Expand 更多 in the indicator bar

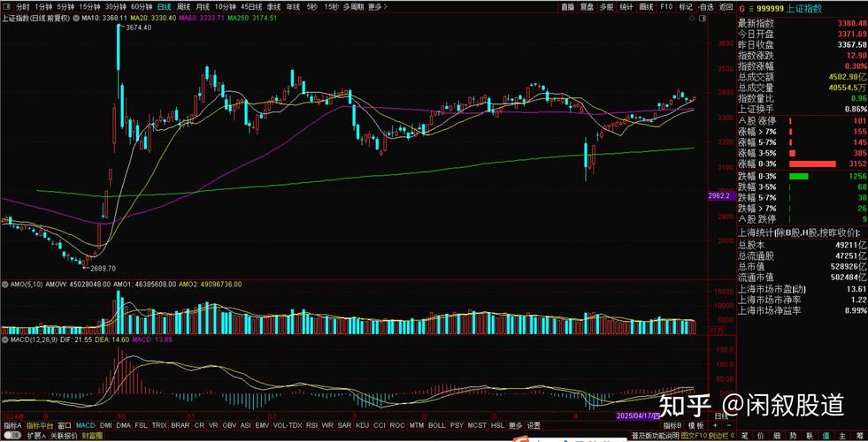click(515, 425)
